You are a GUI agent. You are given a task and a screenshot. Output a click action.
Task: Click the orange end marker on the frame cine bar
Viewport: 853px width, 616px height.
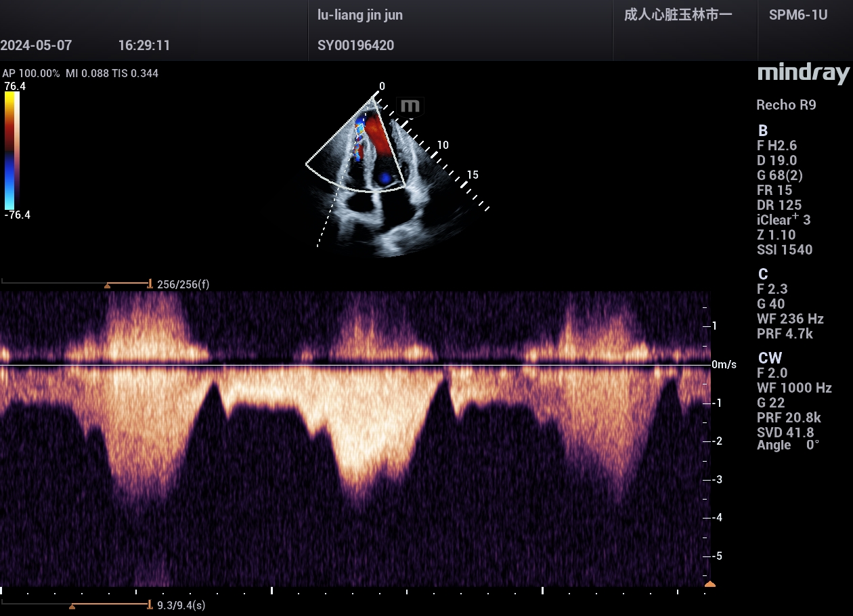click(149, 284)
